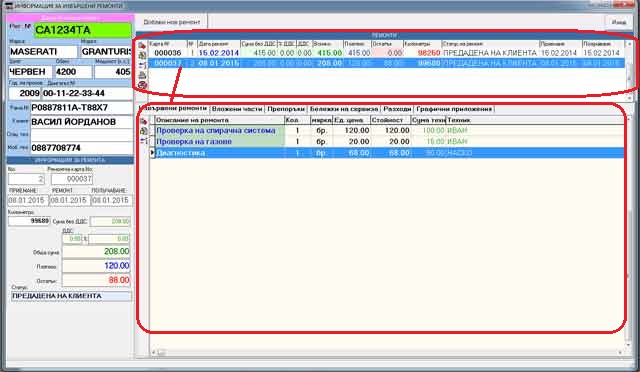Click the kilometres field showing 99680
Screen dimensions: 640x372
[29, 221]
